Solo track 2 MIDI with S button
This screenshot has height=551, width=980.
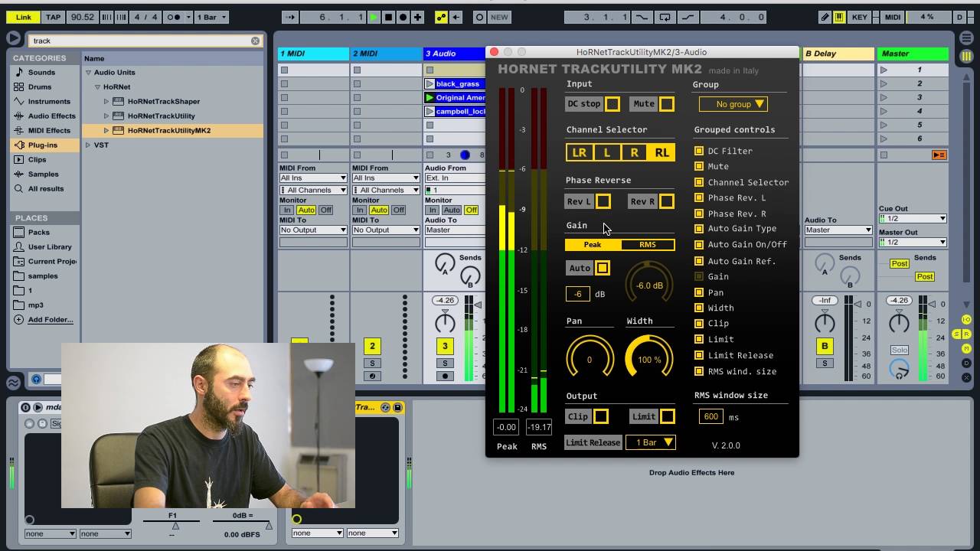coord(372,364)
